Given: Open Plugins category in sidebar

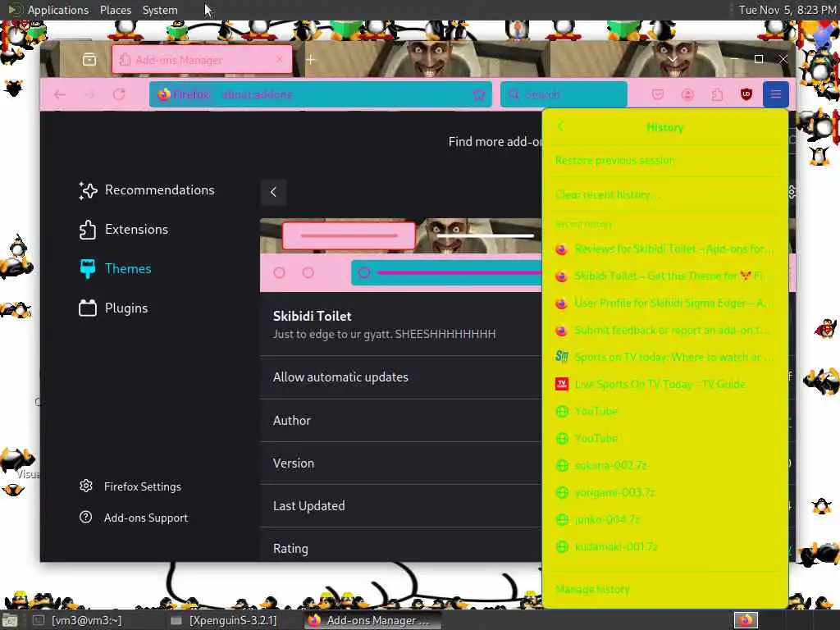Looking at the screenshot, I should point(113,308).
